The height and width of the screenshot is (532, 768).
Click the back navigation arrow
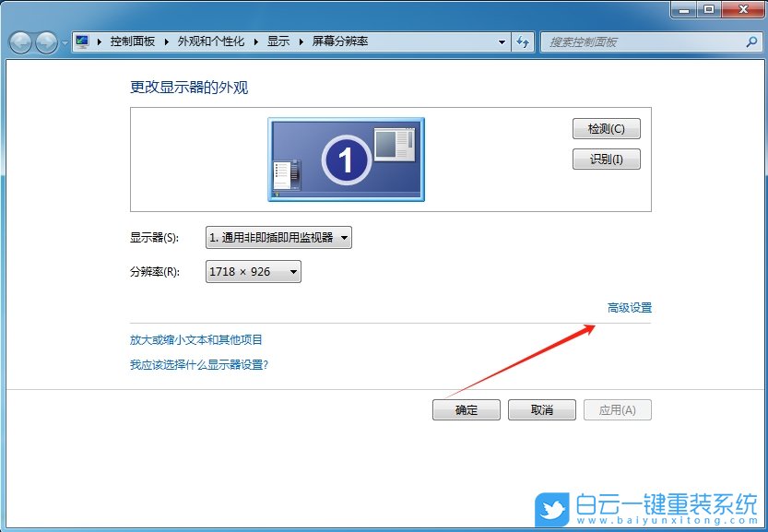[x=20, y=41]
